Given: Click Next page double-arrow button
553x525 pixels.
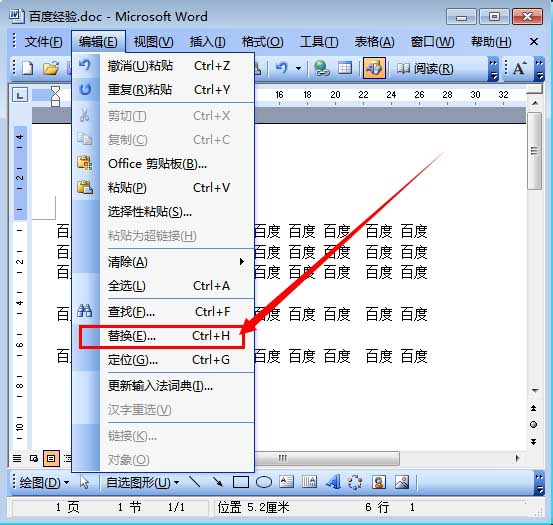Looking at the screenshot, I should [x=534, y=441].
